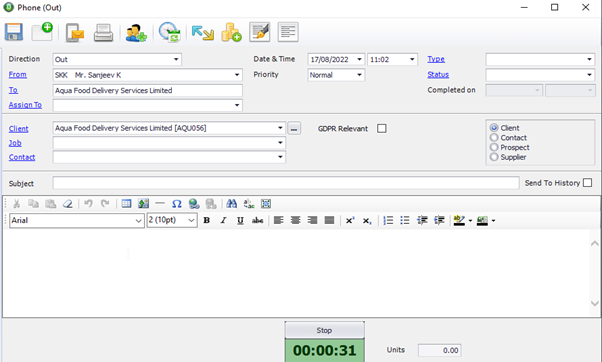The height and width of the screenshot is (362, 602).
Task: Toggle Bold formatting
Action: coord(207,220)
